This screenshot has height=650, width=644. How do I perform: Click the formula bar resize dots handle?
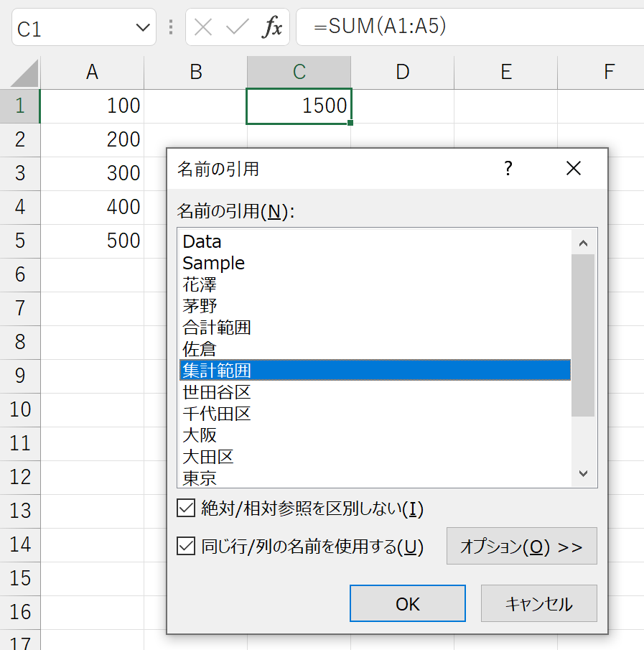(x=171, y=27)
